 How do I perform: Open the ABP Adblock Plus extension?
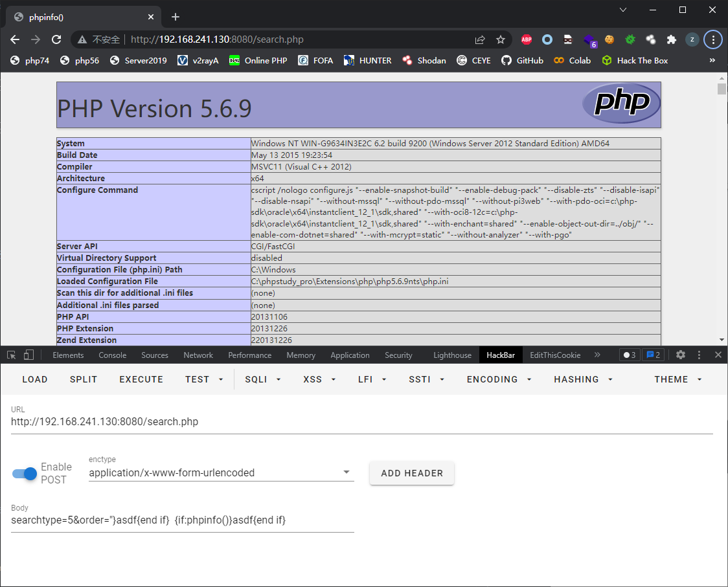527,39
